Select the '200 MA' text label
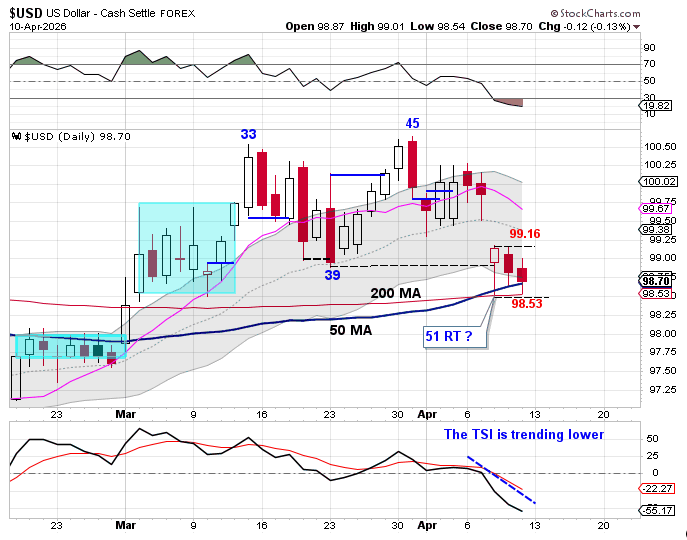Viewport: 687px width, 540px height. (x=395, y=293)
